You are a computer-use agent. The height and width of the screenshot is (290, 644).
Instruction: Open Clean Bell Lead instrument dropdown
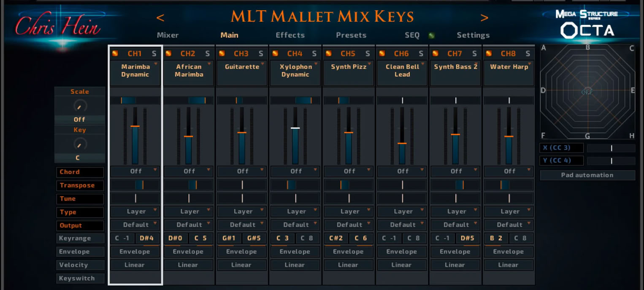403,73
